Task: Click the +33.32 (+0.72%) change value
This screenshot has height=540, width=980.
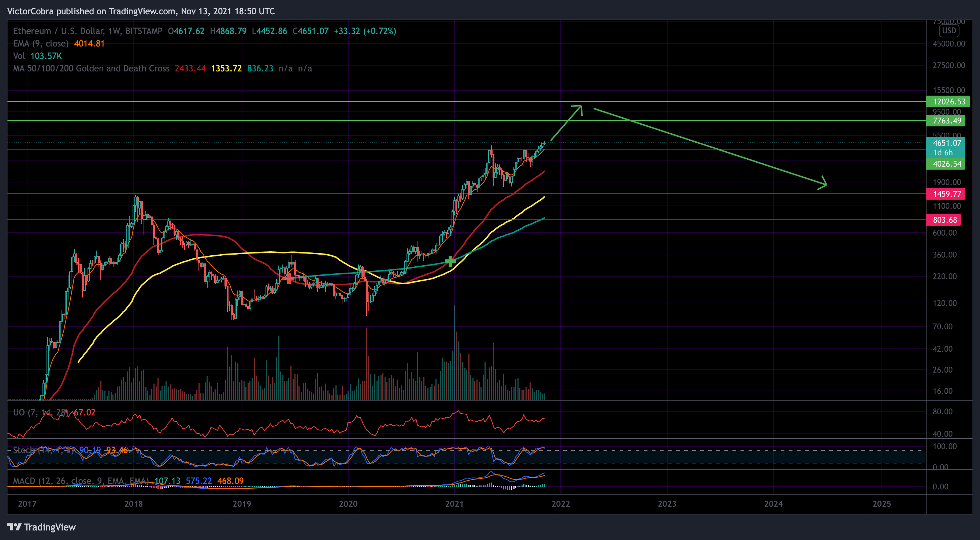Action: click(x=365, y=31)
